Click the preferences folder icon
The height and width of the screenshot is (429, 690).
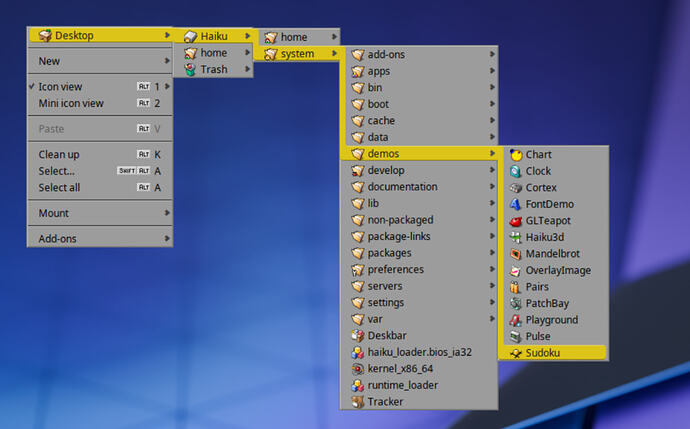coord(358,270)
